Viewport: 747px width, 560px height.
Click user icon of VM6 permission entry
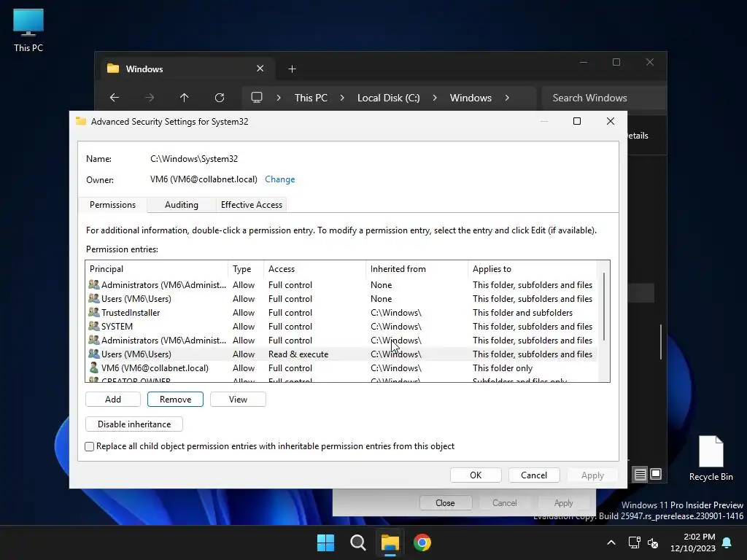[94, 367]
